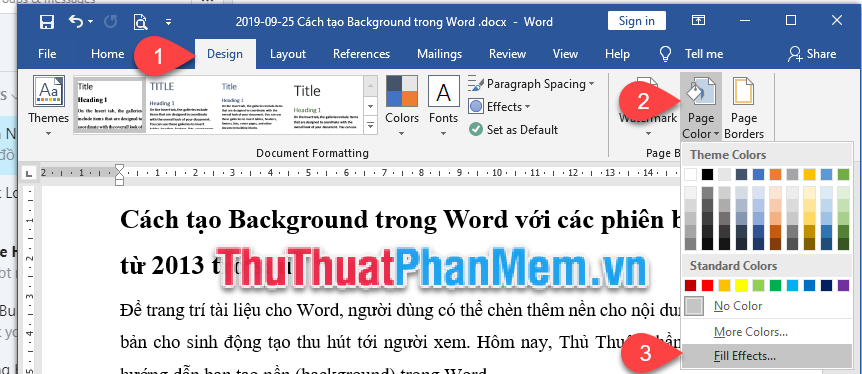Viewport: 862px width, 374px height.
Task: Click the Page Borders button
Action: point(744,107)
